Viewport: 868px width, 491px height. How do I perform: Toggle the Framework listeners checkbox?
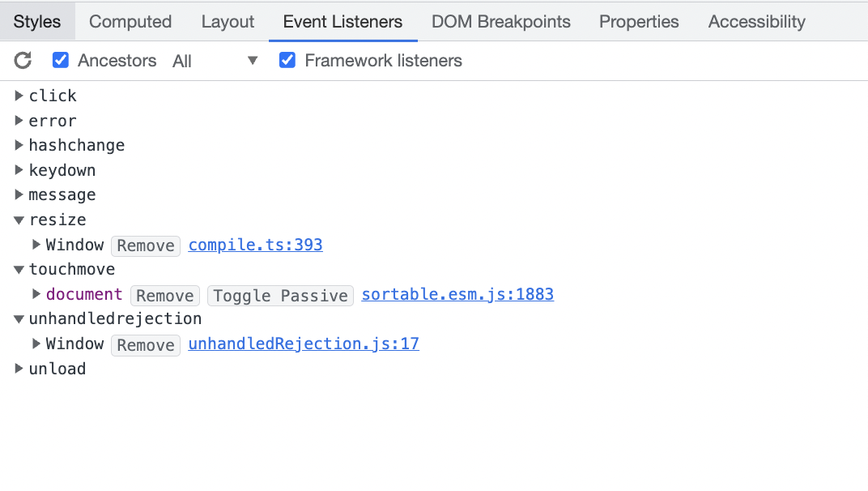tap(287, 60)
